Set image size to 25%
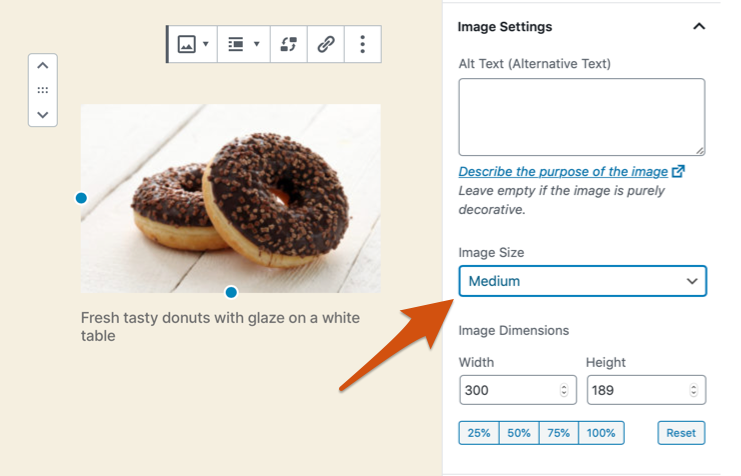Screen dimensions: 741x476 479,433
